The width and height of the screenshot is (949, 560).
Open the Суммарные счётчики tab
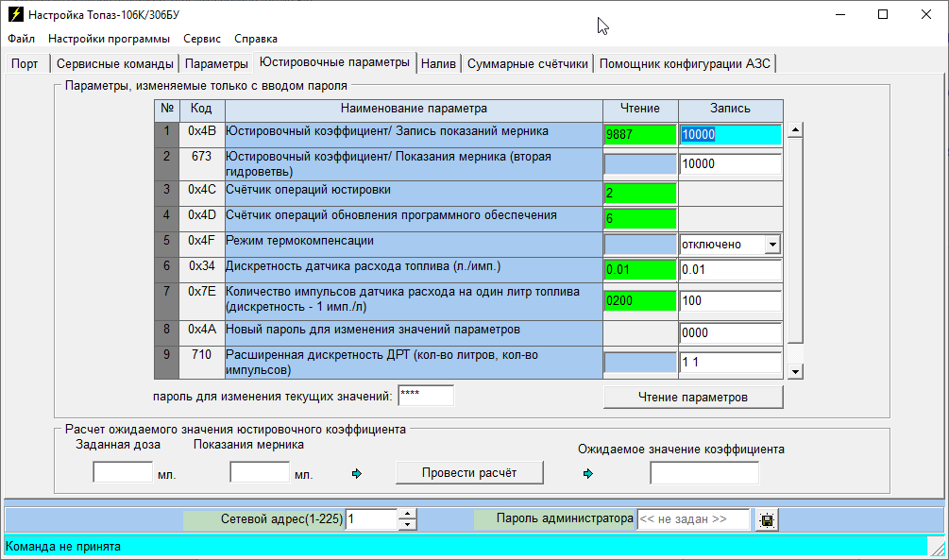(x=528, y=63)
